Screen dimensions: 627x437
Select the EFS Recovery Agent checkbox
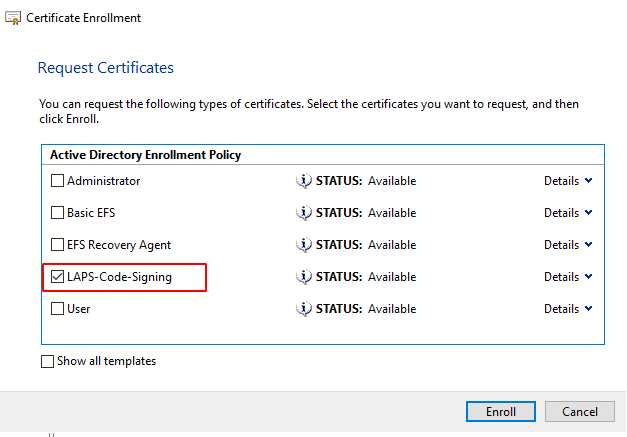[58, 245]
